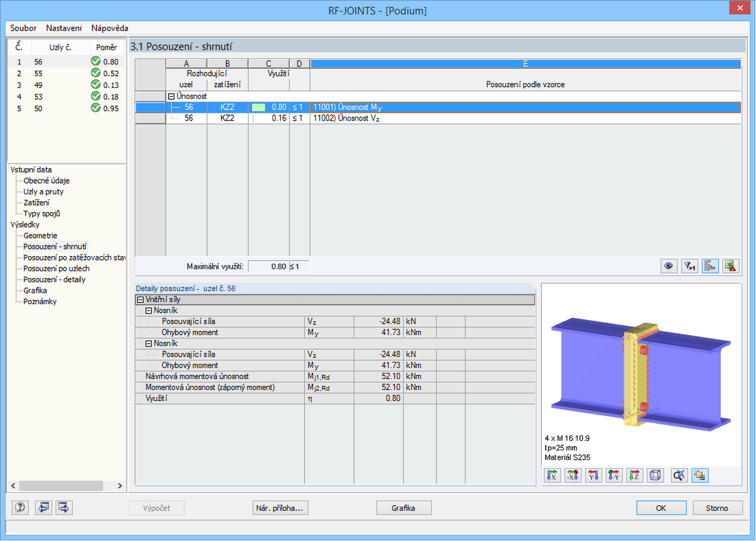
Task: Collapse the second Nosník subsection
Action: tap(149, 344)
